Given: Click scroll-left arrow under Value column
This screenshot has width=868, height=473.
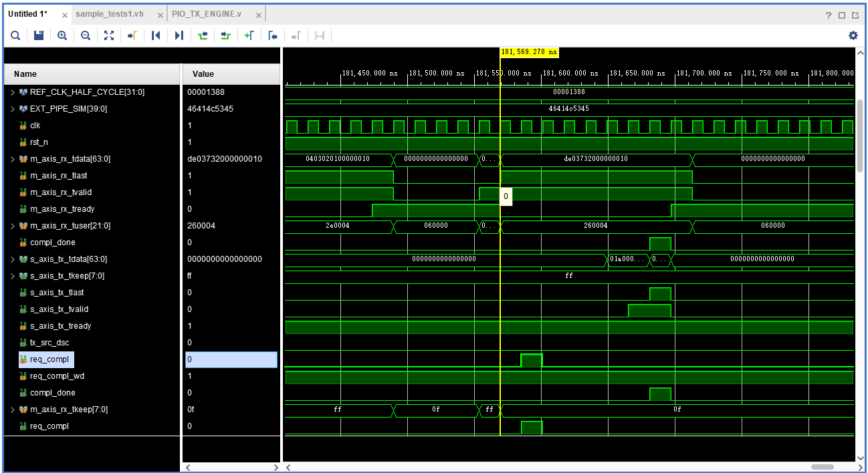Looking at the screenshot, I should coord(188,467).
